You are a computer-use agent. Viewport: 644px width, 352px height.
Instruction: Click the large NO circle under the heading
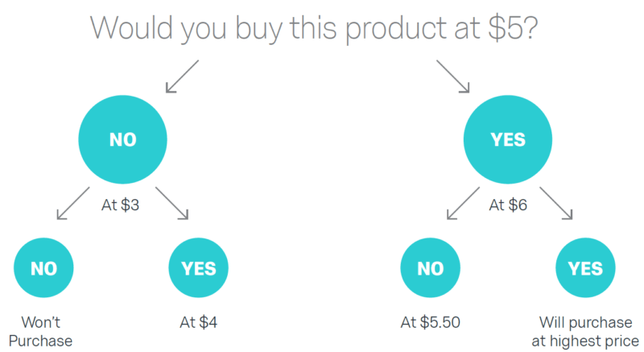(122, 139)
